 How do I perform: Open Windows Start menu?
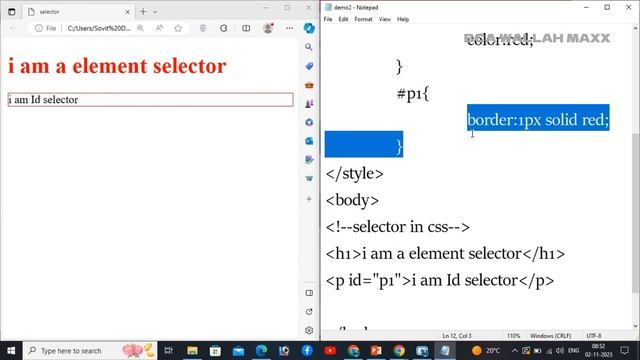pos(11,351)
